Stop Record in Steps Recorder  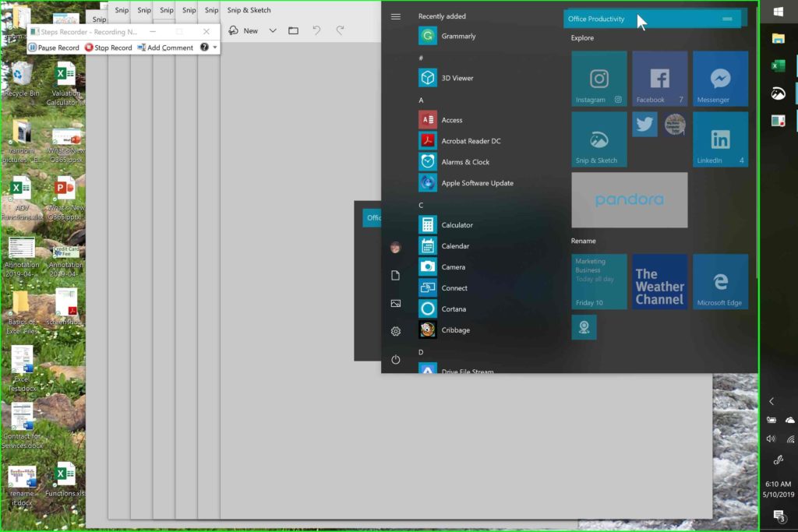coord(108,48)
